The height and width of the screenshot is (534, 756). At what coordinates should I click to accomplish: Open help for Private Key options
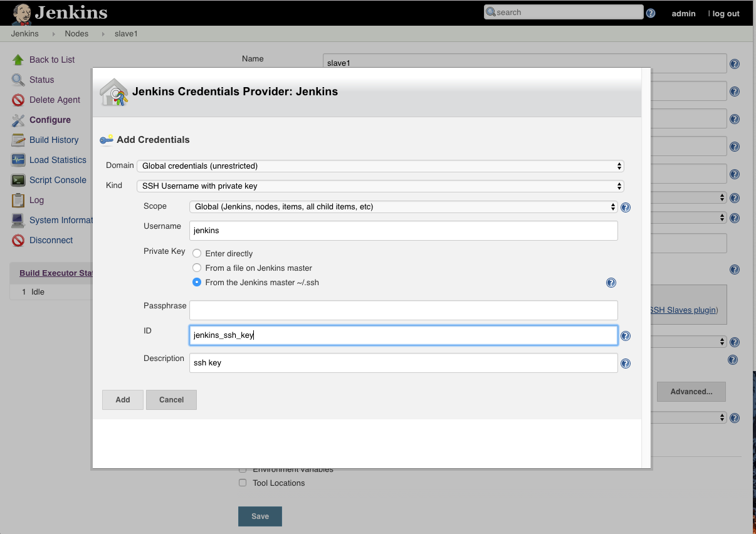[611, 283]
